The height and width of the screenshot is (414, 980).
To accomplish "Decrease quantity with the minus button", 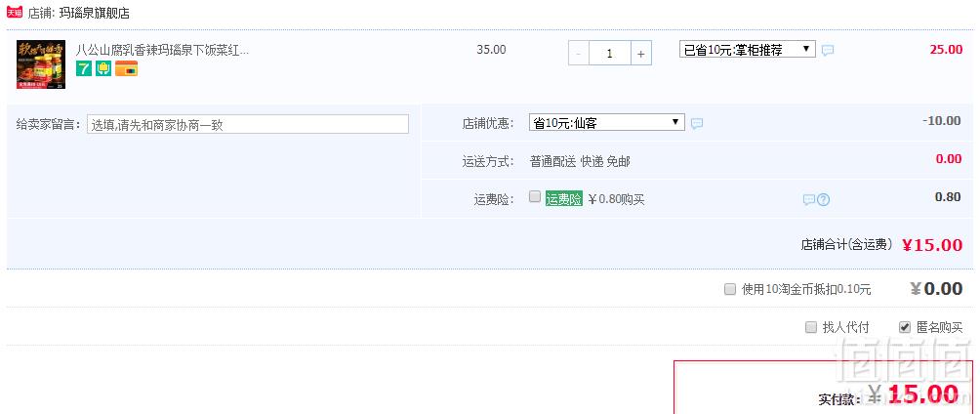I will pos(578,54).
